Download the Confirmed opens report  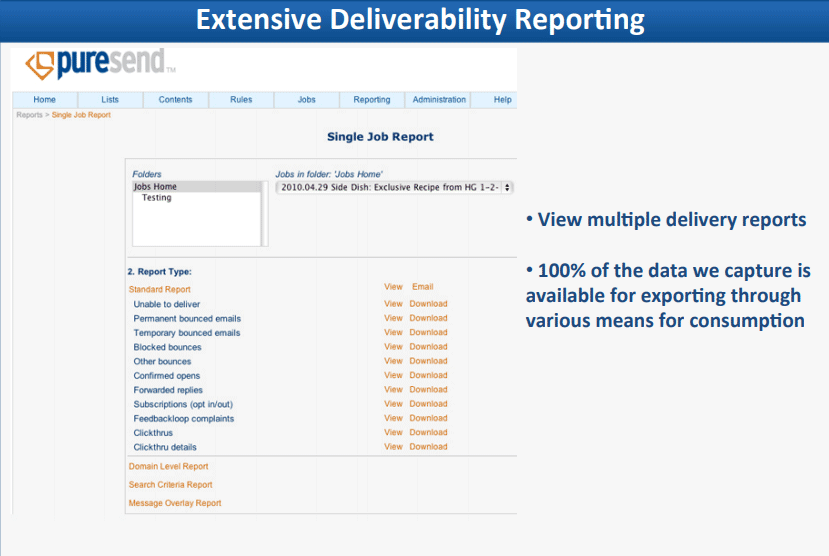(428, 376)
